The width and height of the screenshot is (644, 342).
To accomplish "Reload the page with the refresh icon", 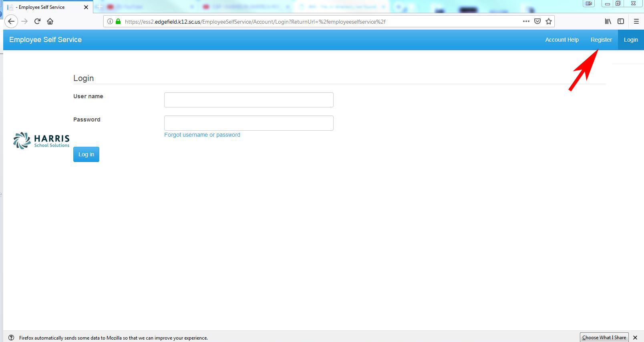I will [37, 21].
